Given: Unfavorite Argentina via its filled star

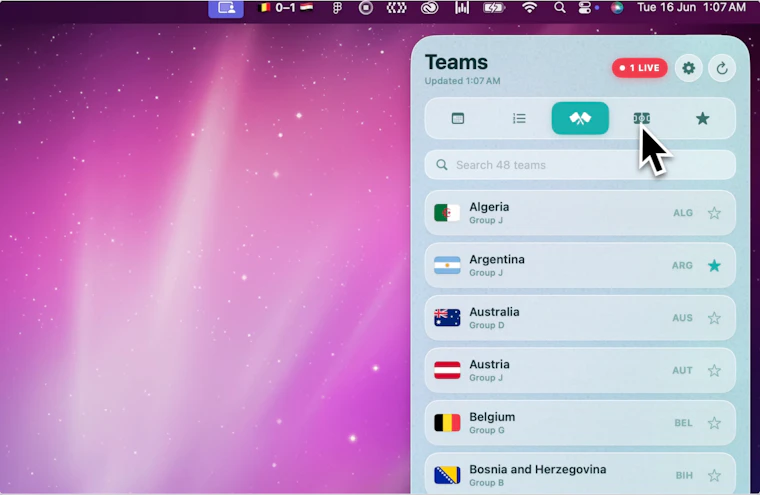Looking at the screenshot, I should click(714, 266).
